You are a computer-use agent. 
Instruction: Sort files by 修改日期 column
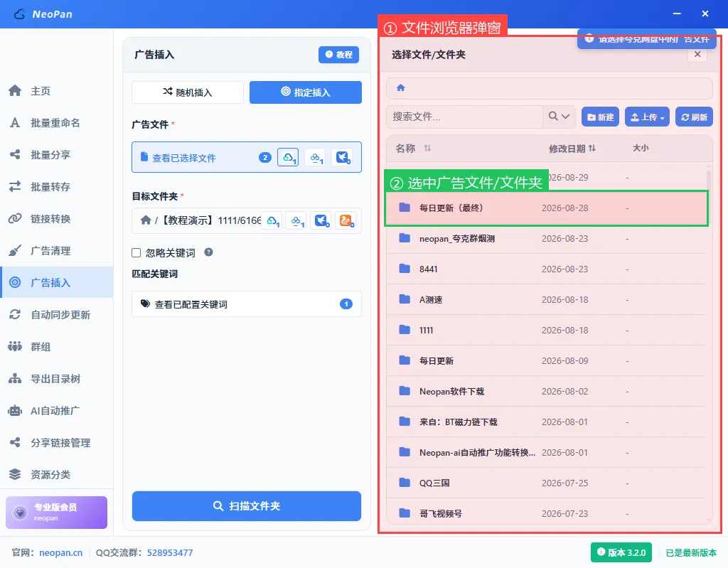[x=572, y=149]
